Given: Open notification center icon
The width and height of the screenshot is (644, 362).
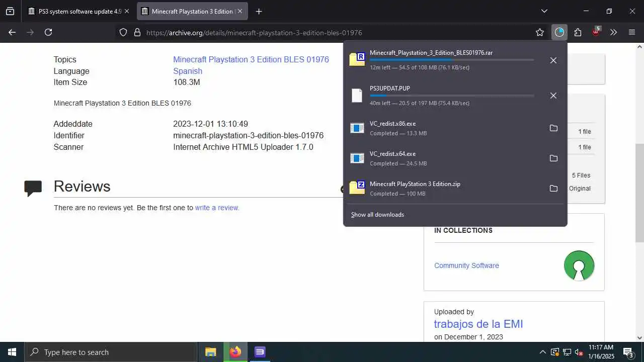Looking at the screenshot, I should [628, 352].
